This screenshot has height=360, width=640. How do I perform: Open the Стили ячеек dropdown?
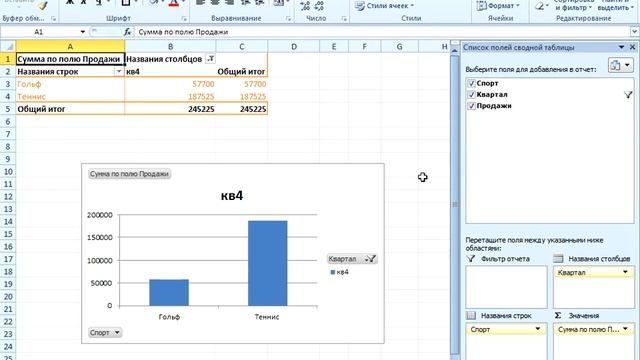point(384,6)
